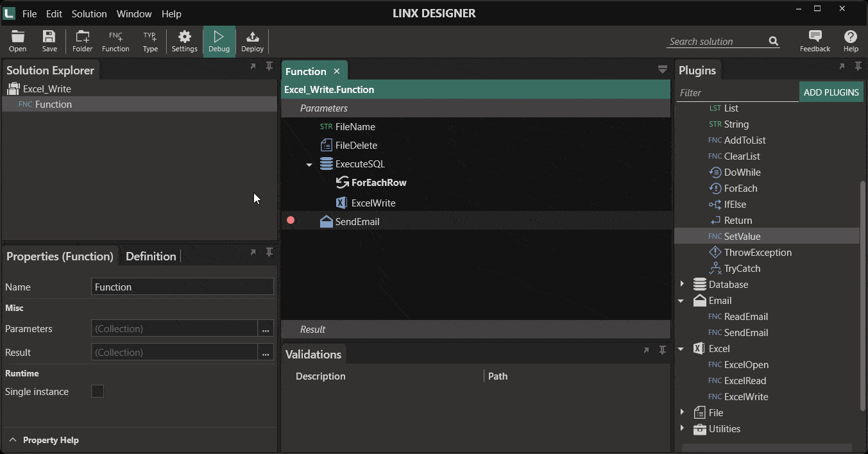868x454 pixels.
Task: Click the ExcelWrite Excel icon in the function editor
Action: coord(341,203)
